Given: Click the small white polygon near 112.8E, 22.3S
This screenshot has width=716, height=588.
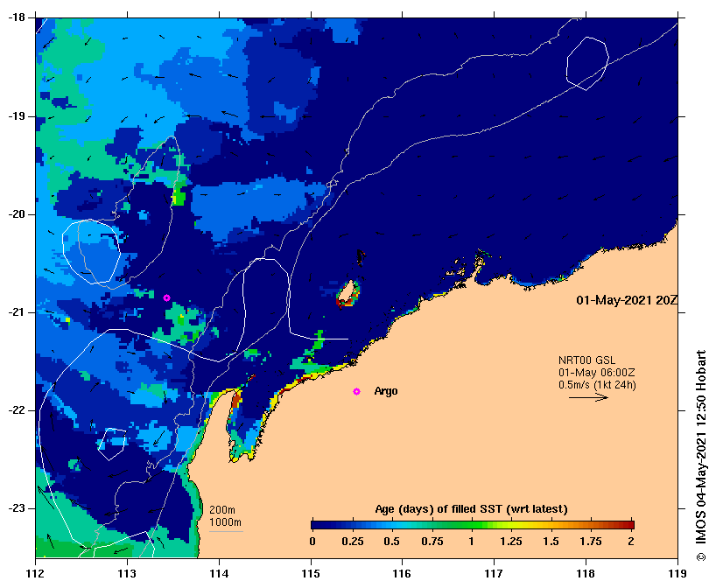Looking at the screenshot, I should tap(112, 444).
